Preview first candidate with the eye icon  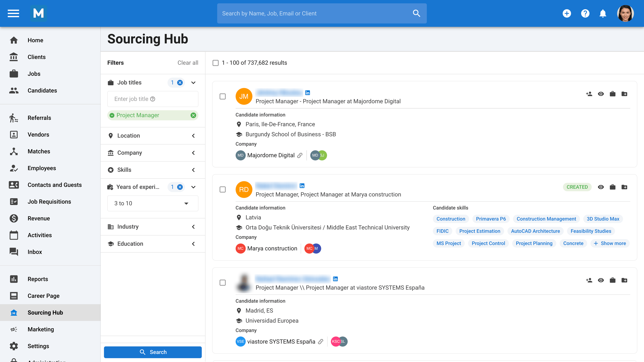pos(601,94)
